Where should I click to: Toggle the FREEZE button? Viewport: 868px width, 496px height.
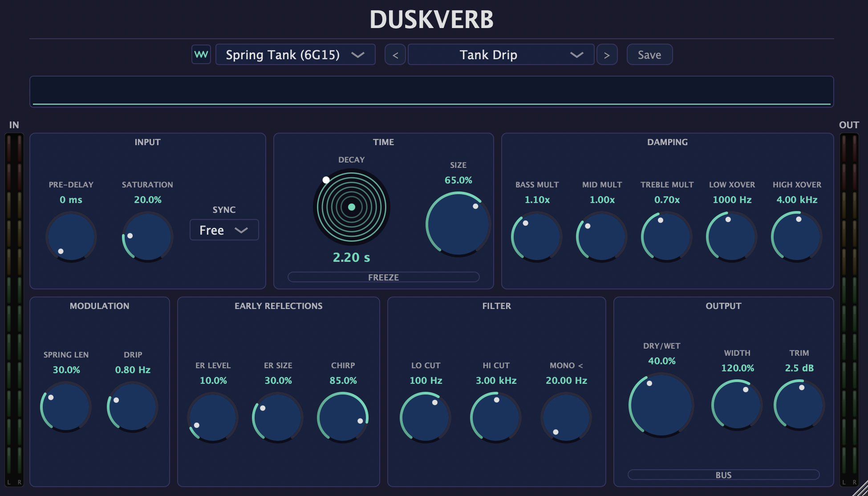tap(384, 277)
